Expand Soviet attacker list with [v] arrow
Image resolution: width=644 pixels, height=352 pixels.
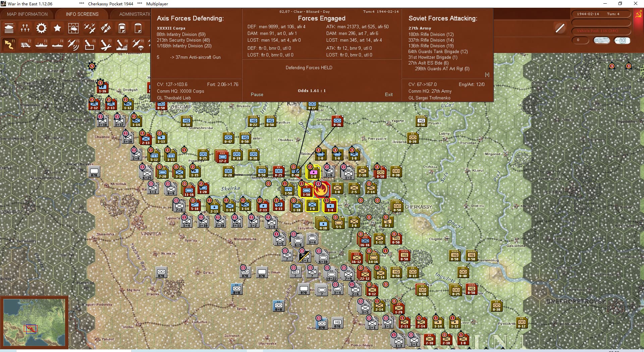(x=487, y=75)
